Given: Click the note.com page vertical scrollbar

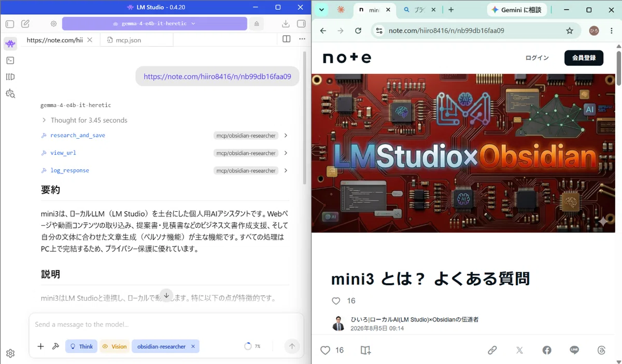Looking at the screenshot, I should [618, 67].
